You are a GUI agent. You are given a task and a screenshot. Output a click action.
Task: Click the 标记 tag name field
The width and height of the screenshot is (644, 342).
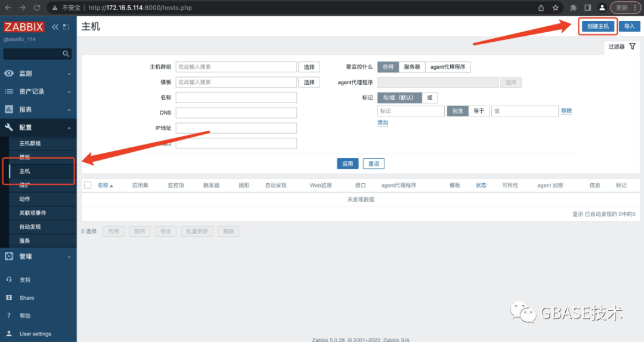tap(411, 111)
